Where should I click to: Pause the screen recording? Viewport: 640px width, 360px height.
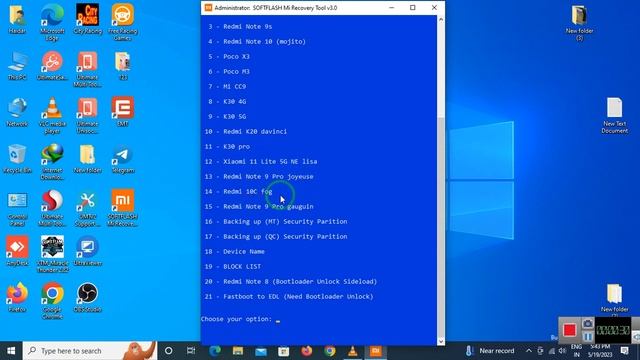(588, 337)
